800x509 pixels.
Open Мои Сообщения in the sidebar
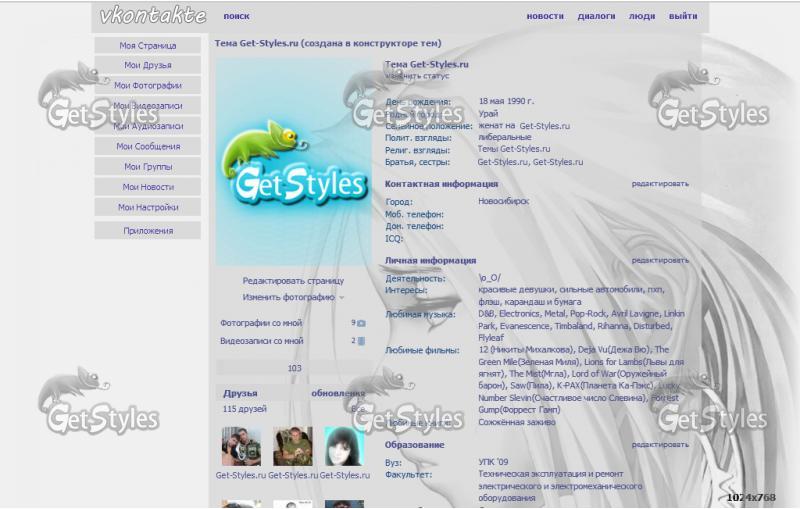click(147, 146)
